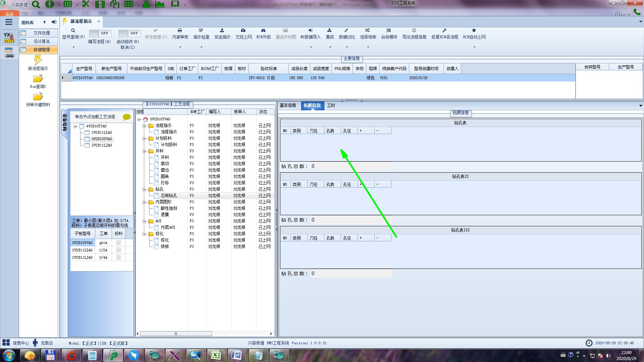Collapse the 4V2D10YYA0 tree node
Screen dimensions: 644x362
pos(75,126)
